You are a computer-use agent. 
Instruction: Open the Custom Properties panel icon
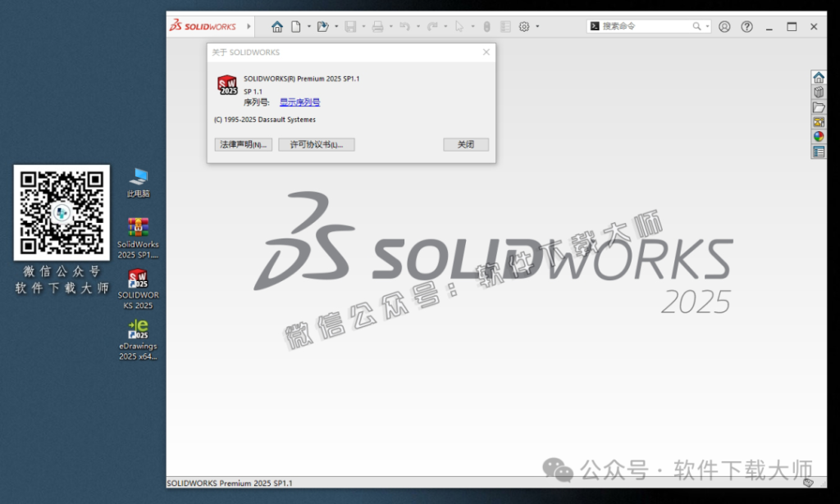[818, 151]
